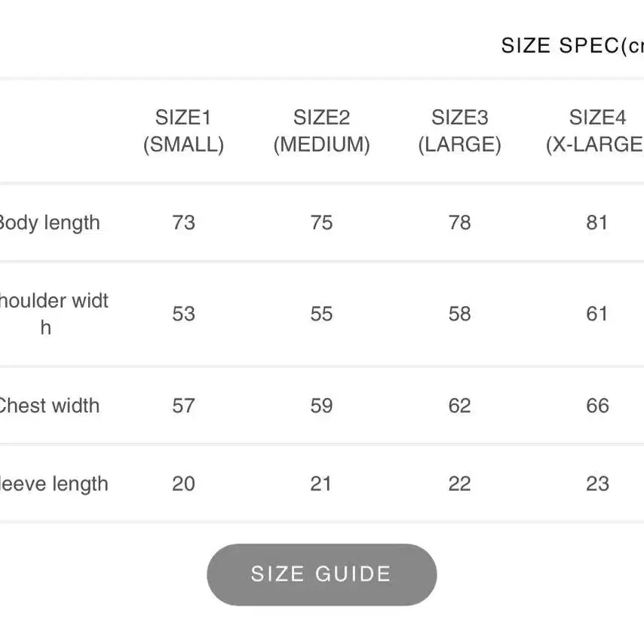The height and width of the screenshot is (644, 644).
Task: Click body length value 73 for small
Action: click(x=183, y=222)
